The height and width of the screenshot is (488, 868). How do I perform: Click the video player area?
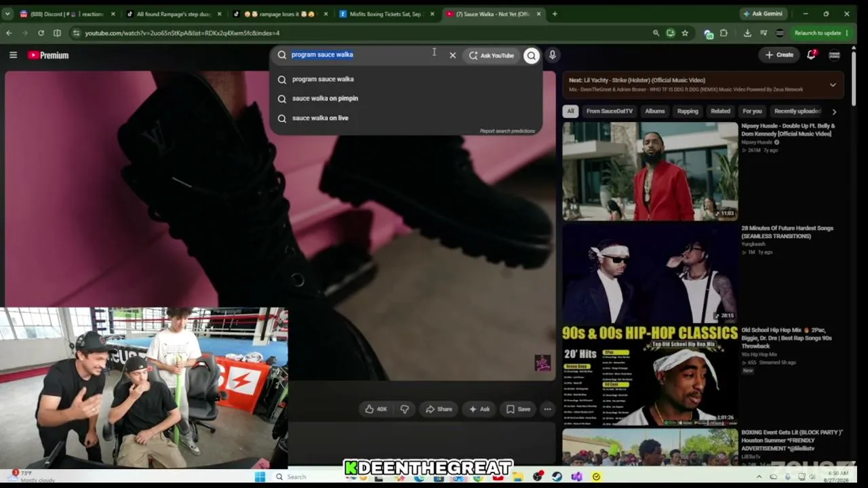click(280, 225)
